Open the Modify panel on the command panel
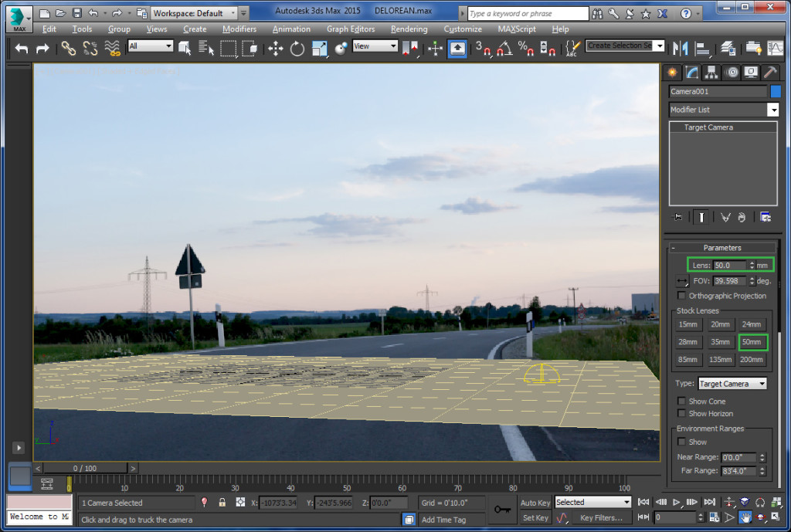This screenshot has width=791, height=532. 691,72
